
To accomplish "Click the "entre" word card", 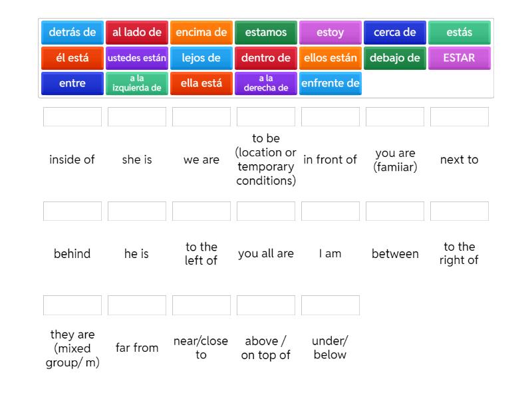I will coord(72,84).
